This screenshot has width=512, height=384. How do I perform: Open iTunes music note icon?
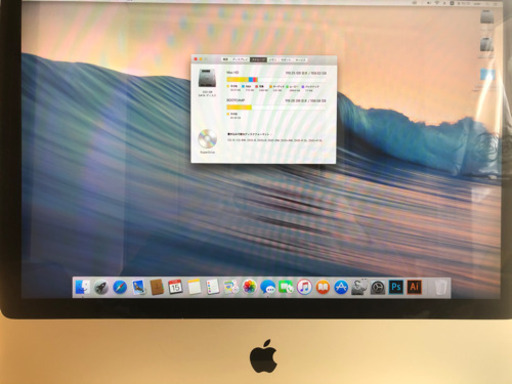pos(304,287)
